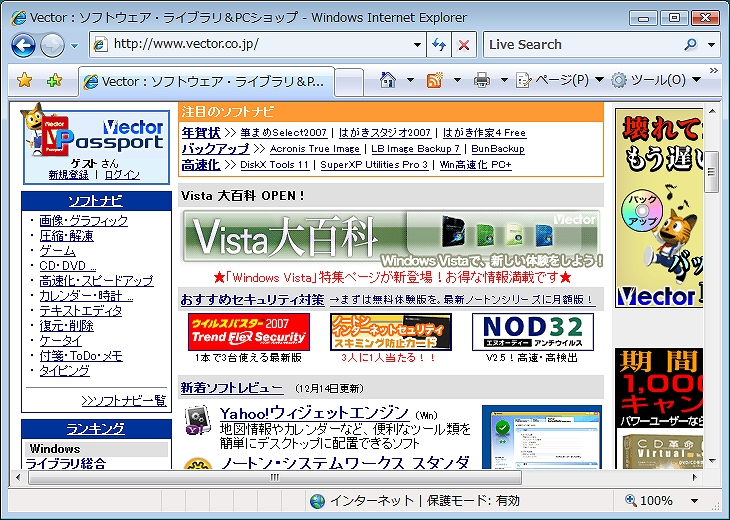
Task: Open the recent pages dropdown arrow
Action: click(x=74, y=46)
